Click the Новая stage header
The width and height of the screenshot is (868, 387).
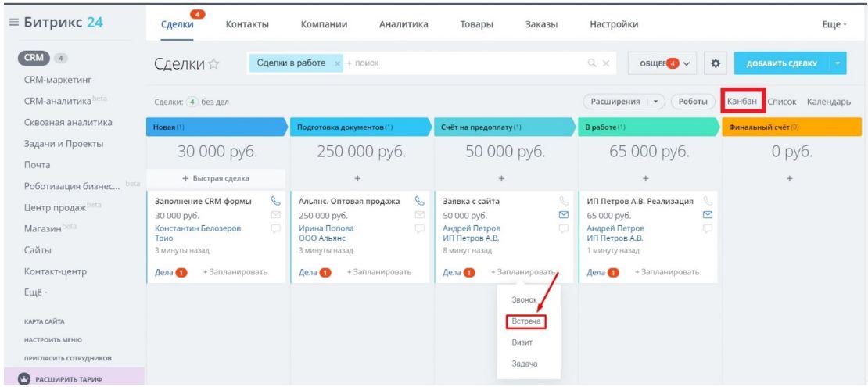point(217,127)
